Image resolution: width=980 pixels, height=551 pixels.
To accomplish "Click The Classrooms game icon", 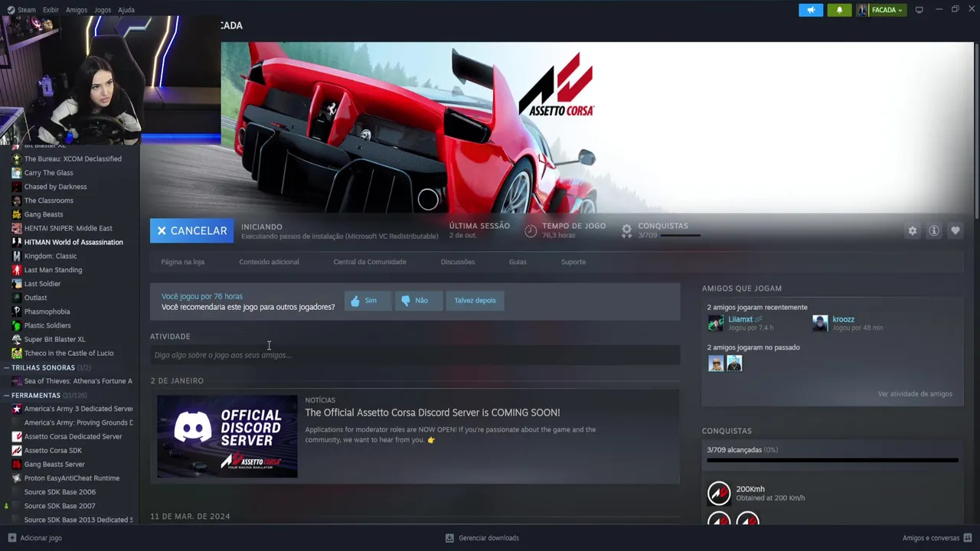I will coord(17,201).
